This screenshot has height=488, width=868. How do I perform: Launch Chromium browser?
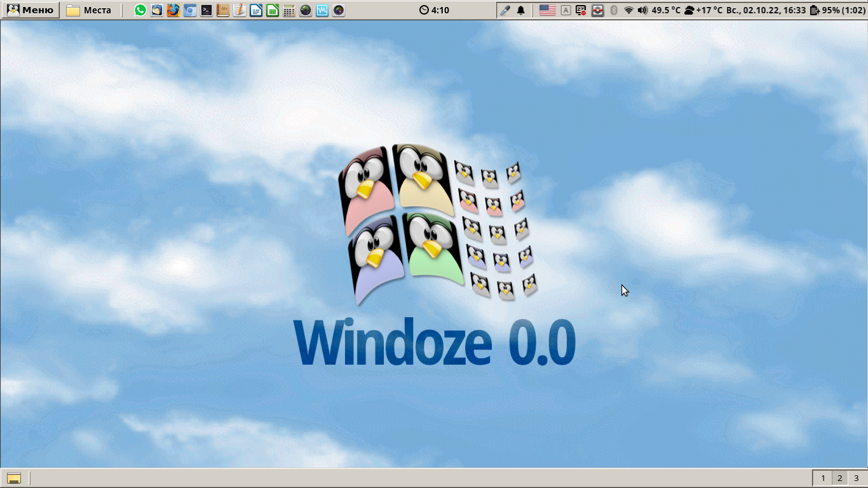pos(190,10)
